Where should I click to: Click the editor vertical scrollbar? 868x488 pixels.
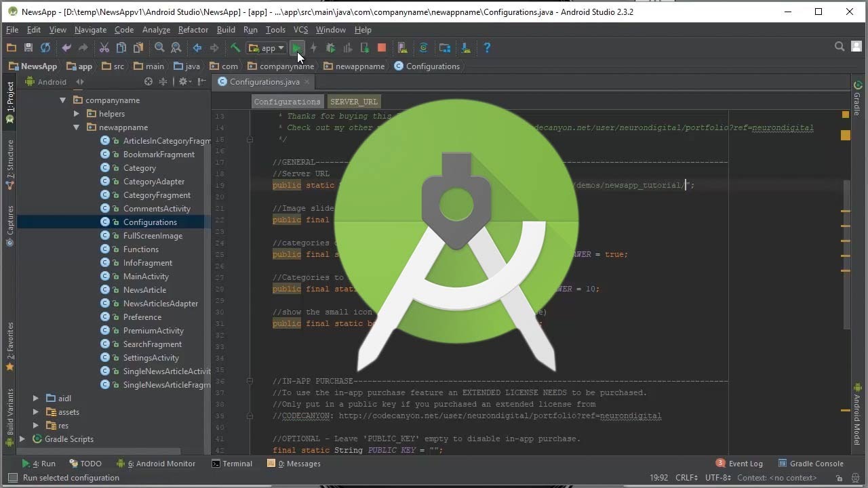coord(846,254)
